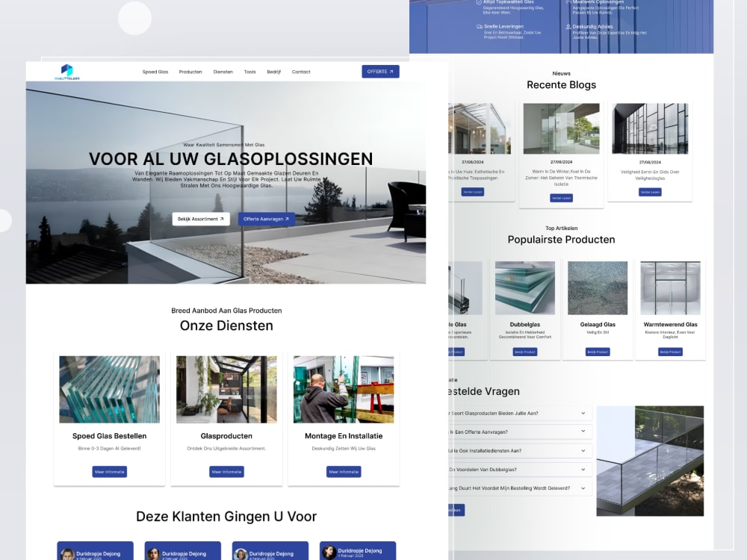Click the first Duridropje Dejong avatar
Image resolution: width=747 pixels, height=560 pixels.
tap(68, 554)
